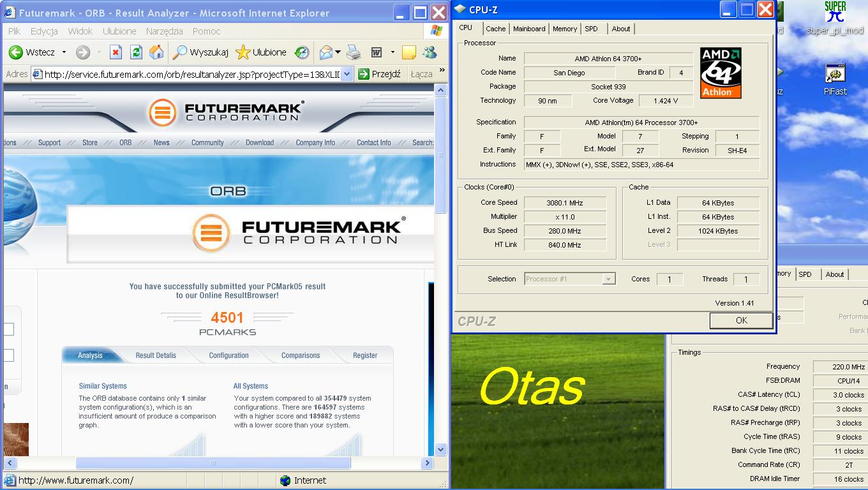Open the Store site link
The width and height of the screenshot is (868, 490).
coord(90,143)
